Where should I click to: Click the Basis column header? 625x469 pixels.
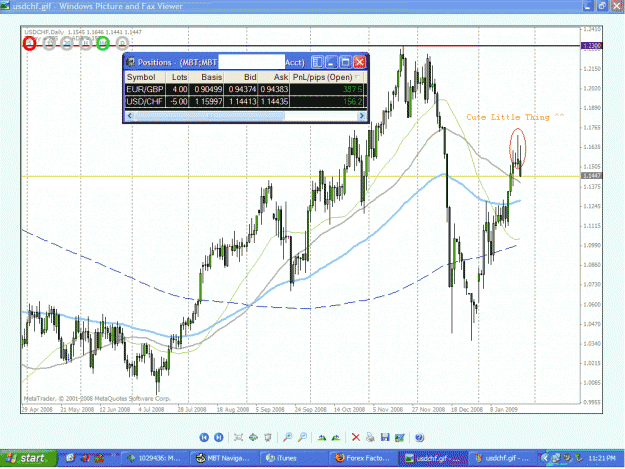[x=206, y=77]
